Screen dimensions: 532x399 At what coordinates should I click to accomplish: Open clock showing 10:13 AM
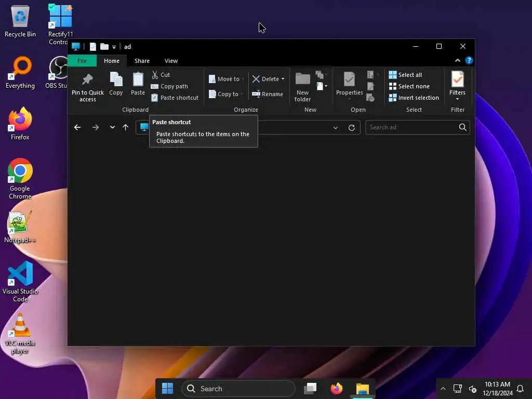point(497,389)
